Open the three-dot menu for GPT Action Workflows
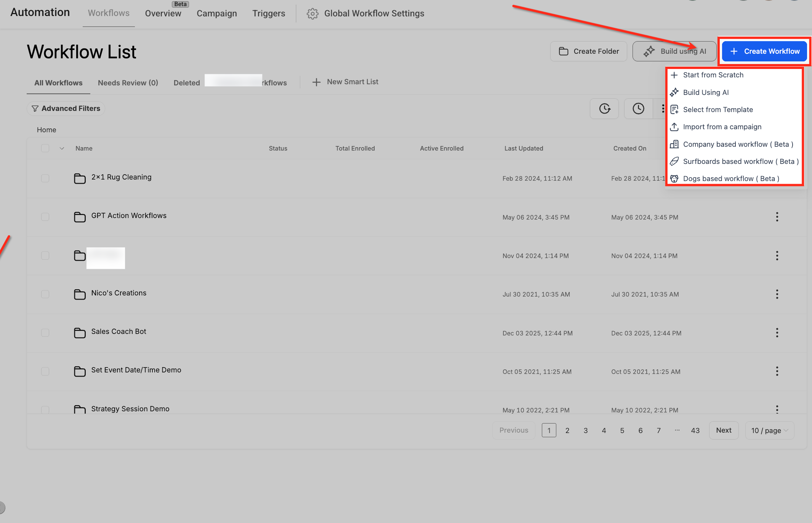Viewport: 812px width, 523px height. (777, 217)
